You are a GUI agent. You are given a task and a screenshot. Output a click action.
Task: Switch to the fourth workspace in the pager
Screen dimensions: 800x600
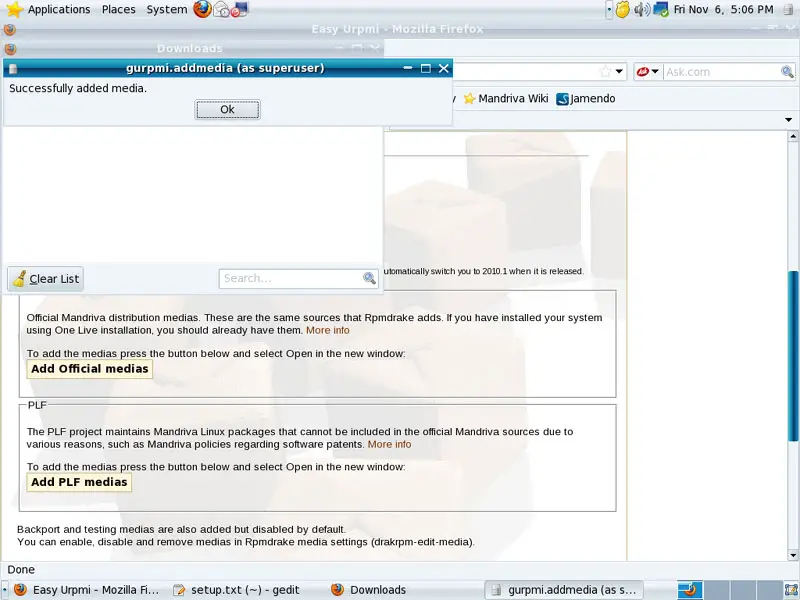click(769, 590)
